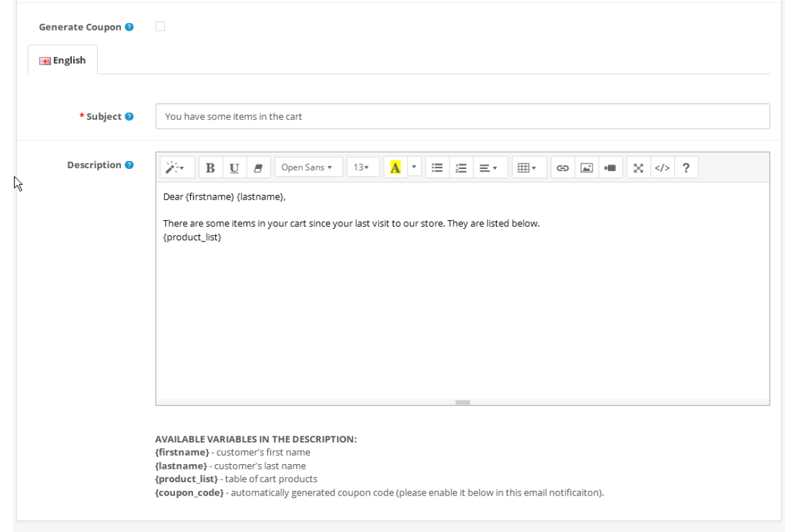Insert an unordered bullet list
Image resolution: width=798 pixels, height=532 pixels.
[437, 168]
